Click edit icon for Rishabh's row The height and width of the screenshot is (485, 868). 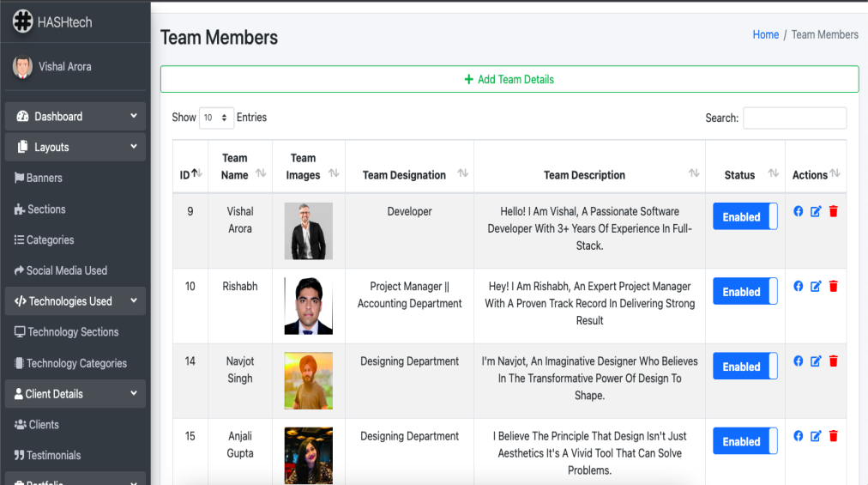816,286
